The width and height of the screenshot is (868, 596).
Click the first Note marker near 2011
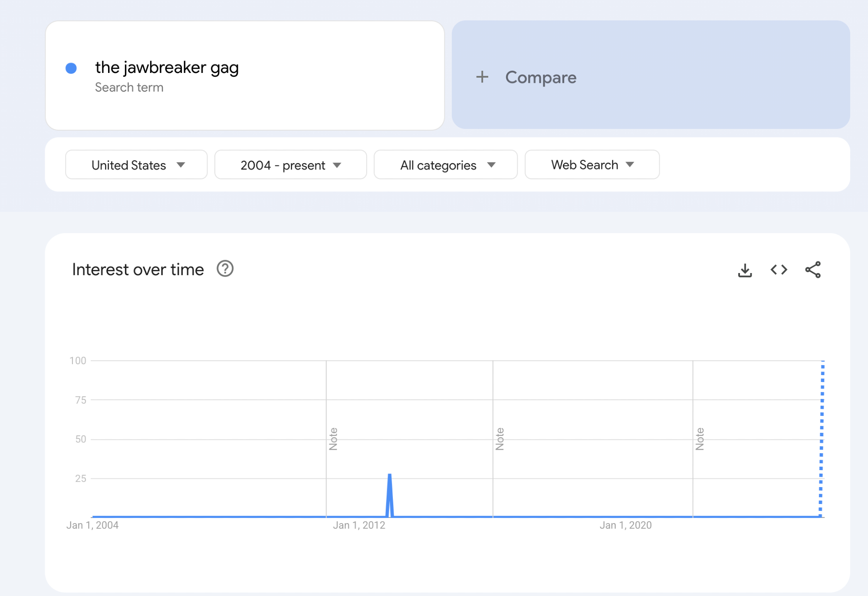pyautogui.click(x=333, y=439)
